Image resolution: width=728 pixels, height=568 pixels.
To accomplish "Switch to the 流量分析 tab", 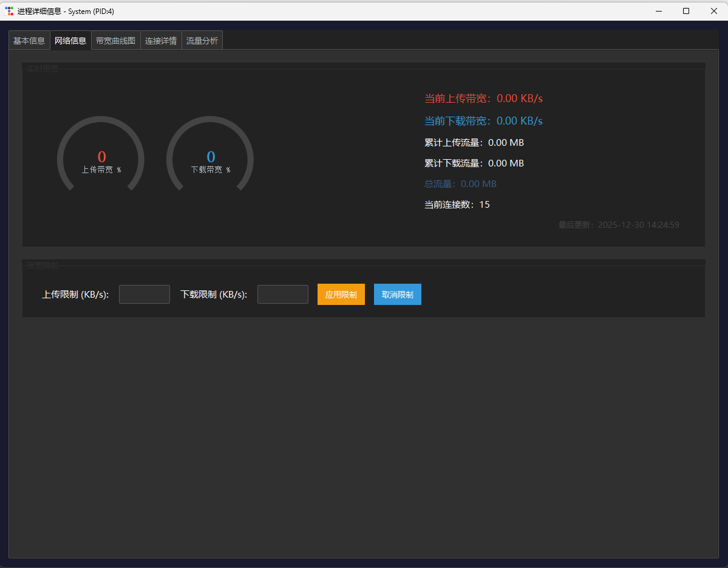I will click(x=202, y=41).
